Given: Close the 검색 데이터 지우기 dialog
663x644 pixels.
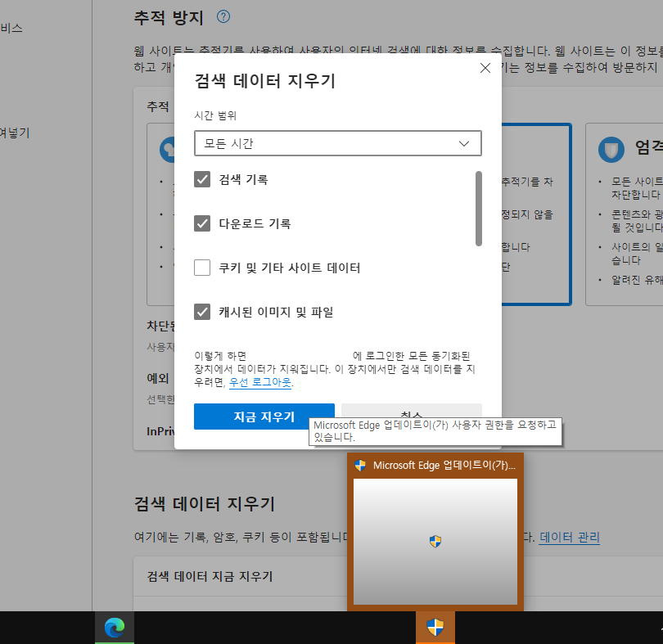Looking at the screenshot, I should (x=485, y=68).
